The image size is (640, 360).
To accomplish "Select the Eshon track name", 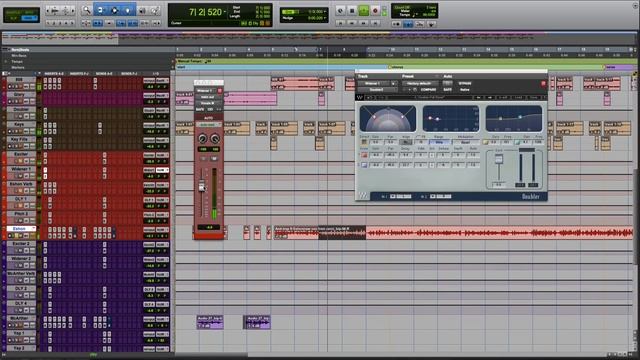I will [19, 229].
